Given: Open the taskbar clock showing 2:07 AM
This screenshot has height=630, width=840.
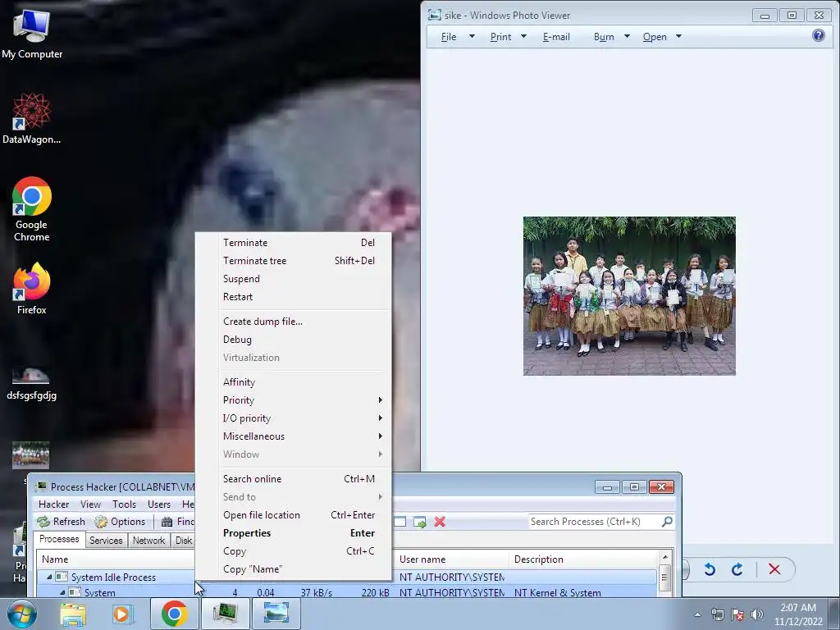Looking at the screenshot, I should pos(797,614).
